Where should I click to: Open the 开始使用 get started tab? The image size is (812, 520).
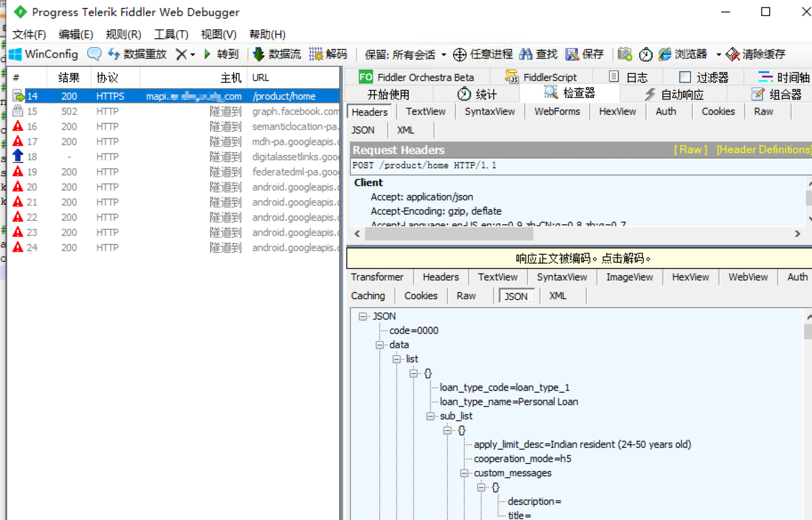coord(388,94)
